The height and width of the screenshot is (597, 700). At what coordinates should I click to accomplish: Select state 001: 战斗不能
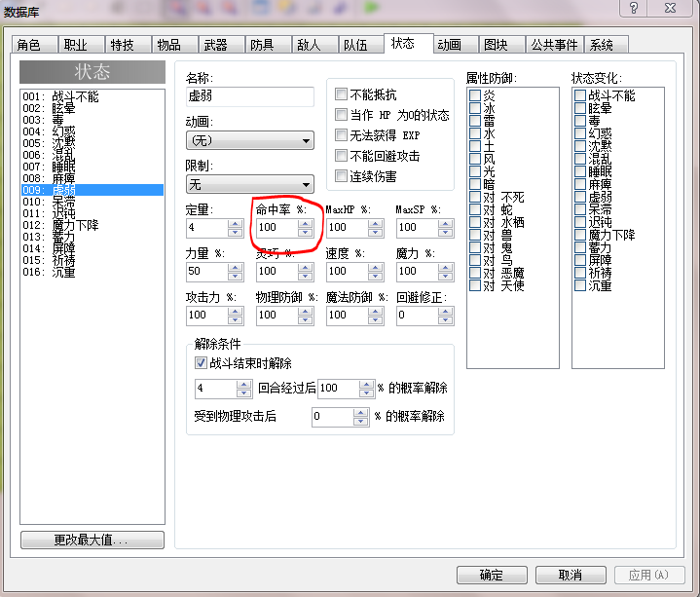click(x=92, y=96)
